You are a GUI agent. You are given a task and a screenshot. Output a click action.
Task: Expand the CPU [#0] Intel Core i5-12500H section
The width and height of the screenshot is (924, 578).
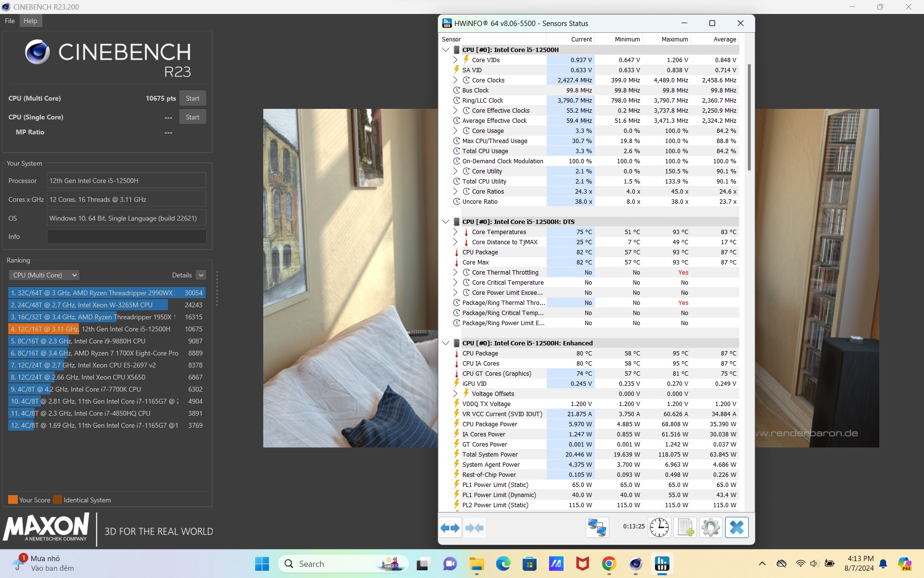[447, 50]
